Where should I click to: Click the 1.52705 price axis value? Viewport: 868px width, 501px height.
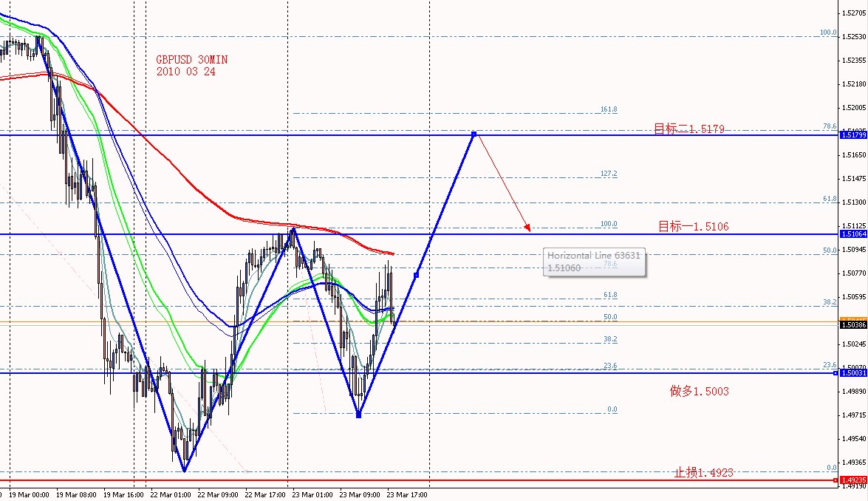pyautogui.click(x=854, y=13)
